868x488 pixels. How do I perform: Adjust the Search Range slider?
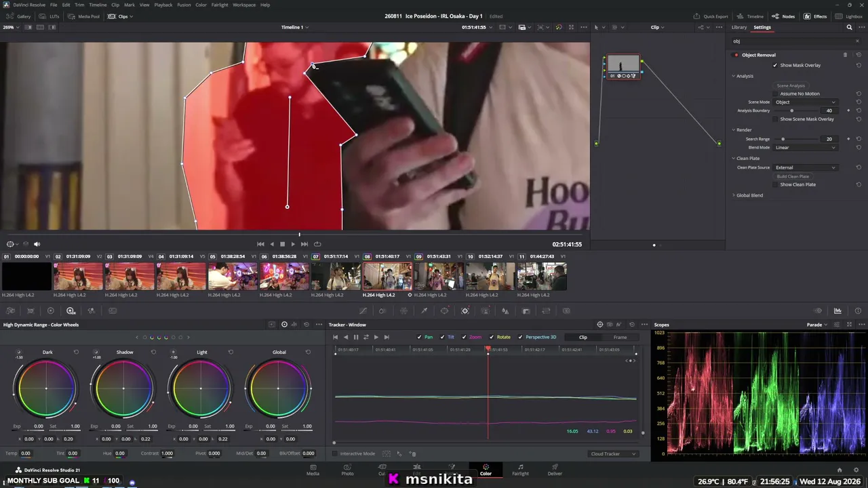783,139
